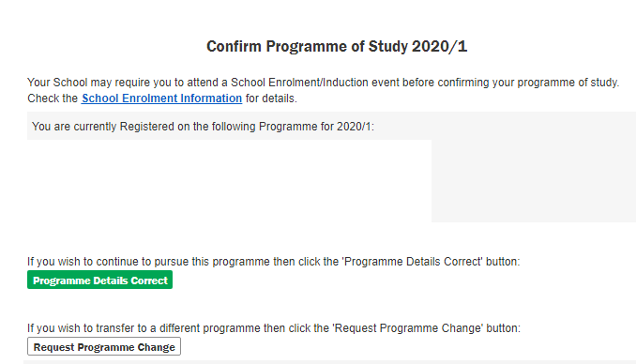
Task: Click the Confirm Programme of Study heading
Action: point(337,46)
